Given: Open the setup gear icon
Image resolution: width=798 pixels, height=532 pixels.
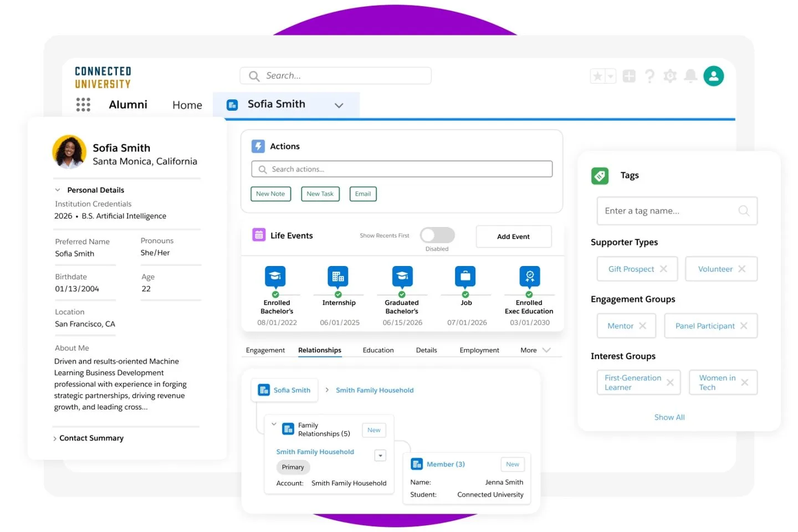Looking at the screenshot, I should [x=670, y=76].
